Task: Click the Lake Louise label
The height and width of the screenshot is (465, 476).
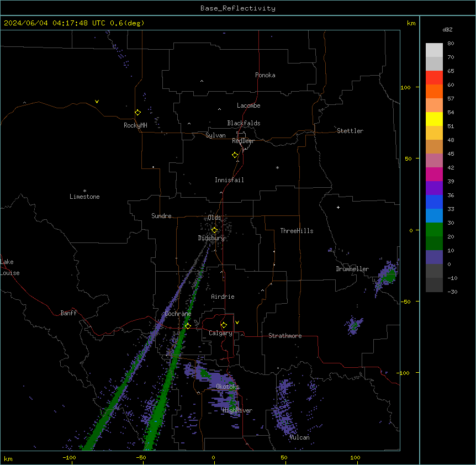Action: point(10,267)
